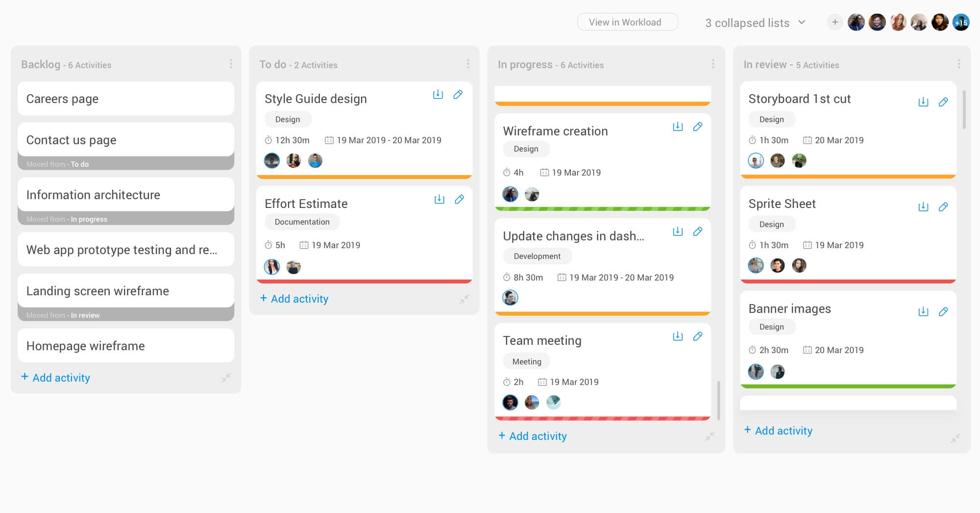Click download icon on Style Guide design card
Viewport: 980px width, 513px height.
coord(438,94)
